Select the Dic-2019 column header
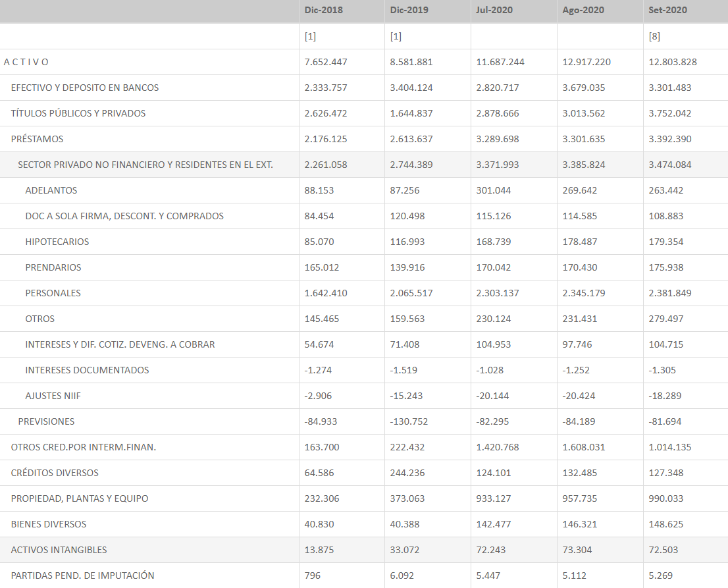Image resolution: width=728 pixels, height=588 pixels. tap(409, 10)
